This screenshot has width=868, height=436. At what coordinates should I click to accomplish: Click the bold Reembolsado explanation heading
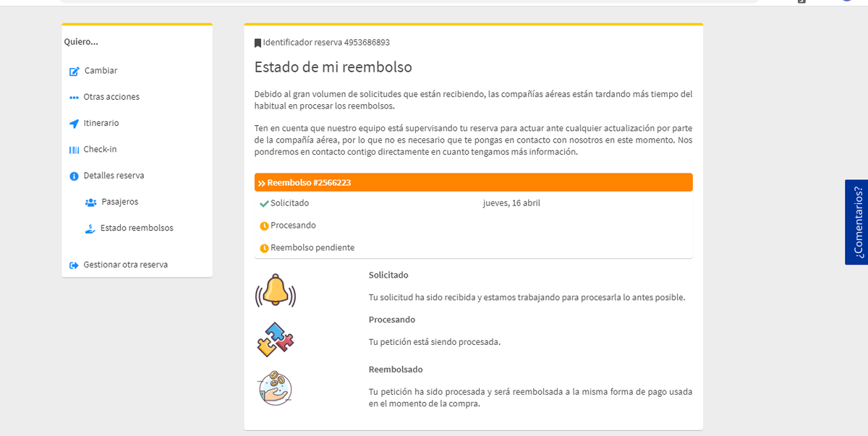point(396,369)
